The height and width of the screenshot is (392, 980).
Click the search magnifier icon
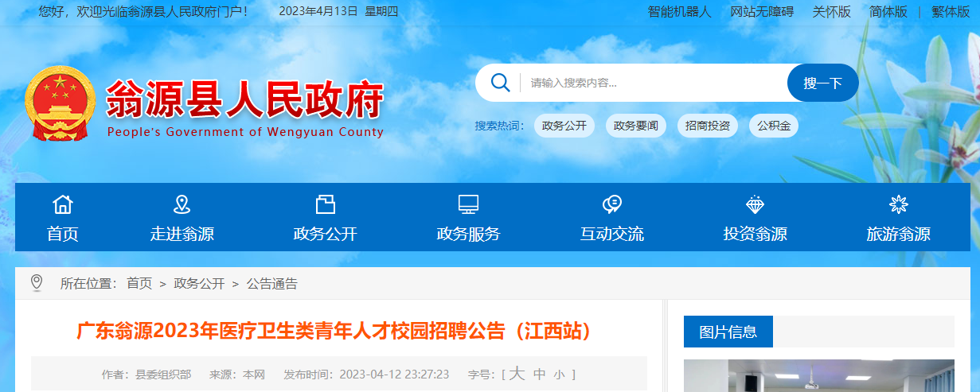point(501,83)
